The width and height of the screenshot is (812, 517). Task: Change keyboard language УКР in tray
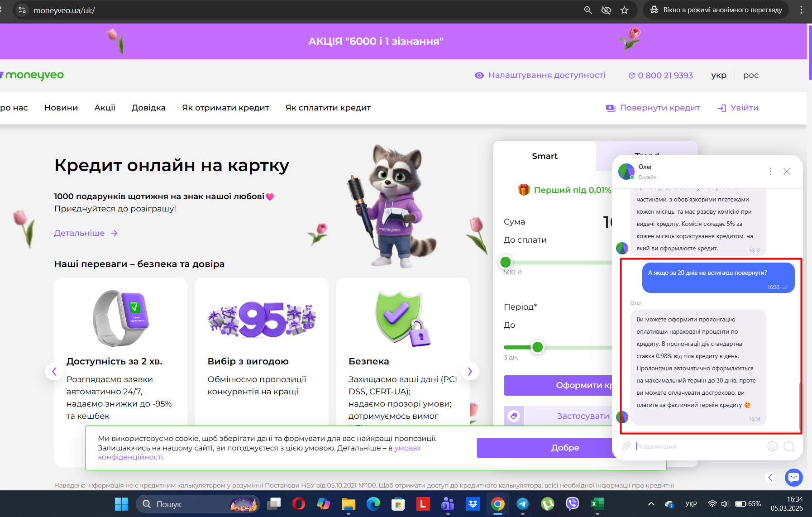point(691,504)
